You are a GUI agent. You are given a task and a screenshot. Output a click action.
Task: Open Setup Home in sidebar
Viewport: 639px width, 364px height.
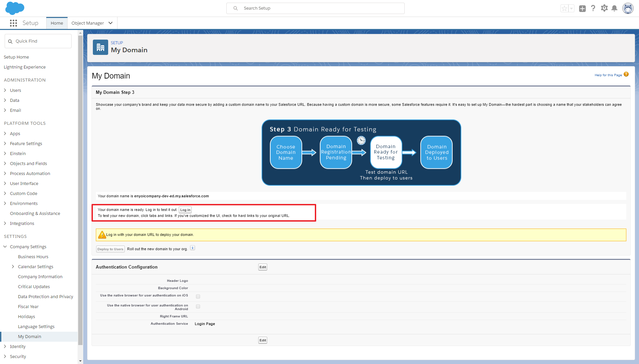click(x=16, y=57)
